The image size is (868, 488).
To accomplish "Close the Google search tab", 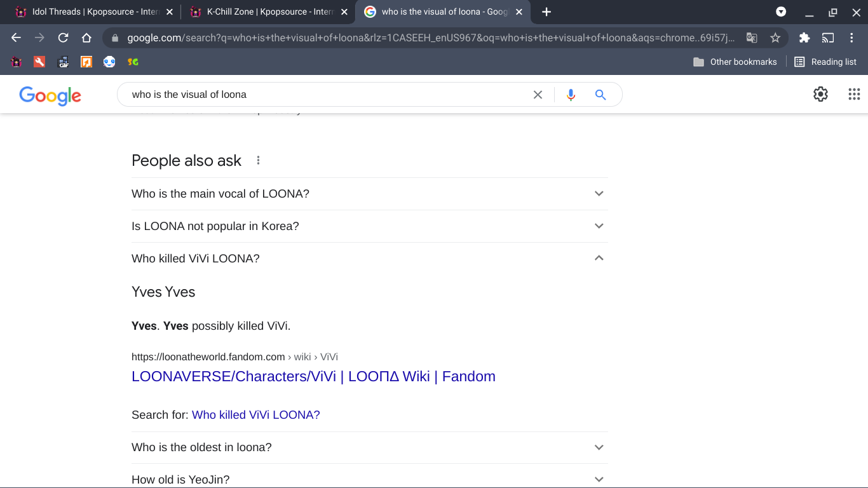I will pyautogui.click(x=519, y=12).
